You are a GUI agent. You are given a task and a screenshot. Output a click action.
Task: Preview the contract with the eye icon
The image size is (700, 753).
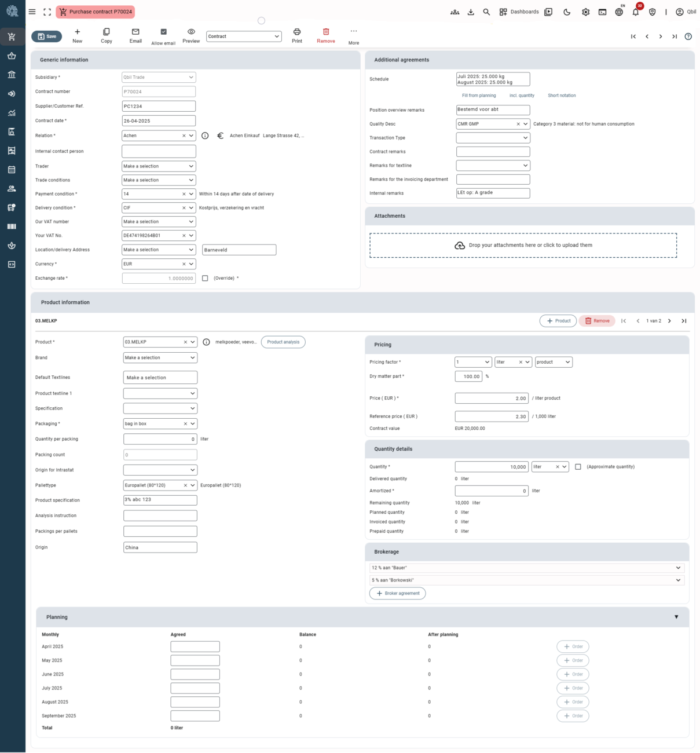click(x=191, y=36)
